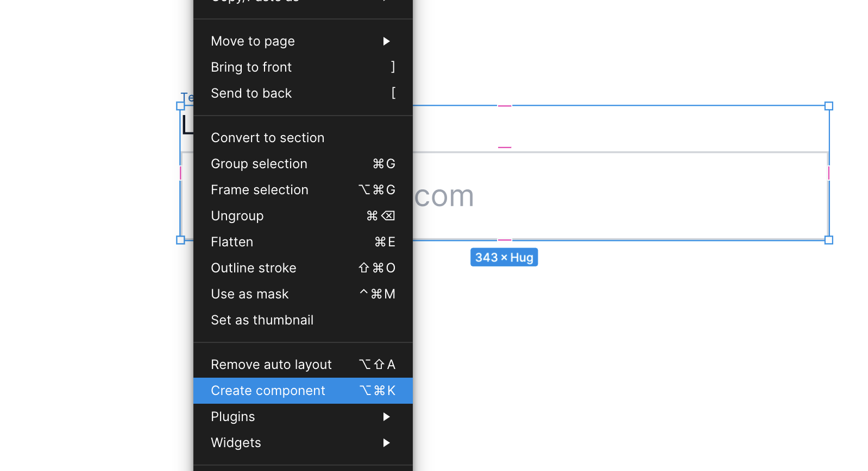The height and width of the screenshot is (471, 868).
Task: Open the Plugins submenu arrow
Action: [x=386, y=417]
